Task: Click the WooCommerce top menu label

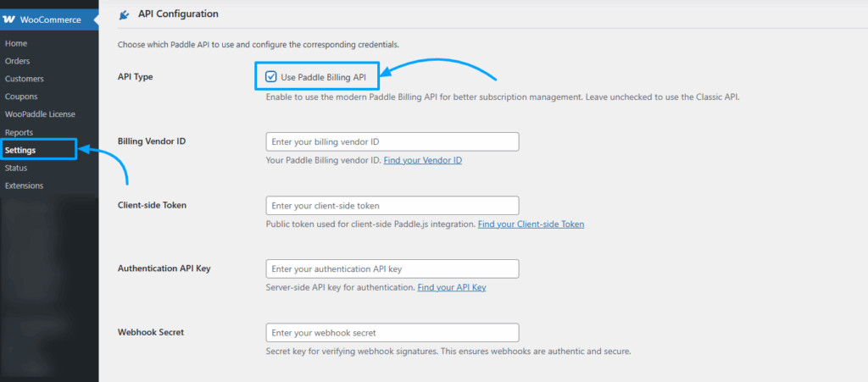Action: pyautogui.click(x=50, y=19)
